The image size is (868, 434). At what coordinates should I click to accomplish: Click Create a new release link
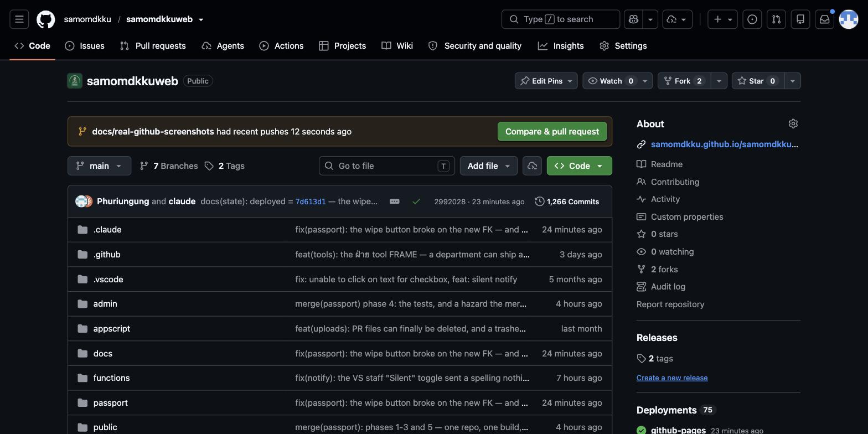(672, 378)
